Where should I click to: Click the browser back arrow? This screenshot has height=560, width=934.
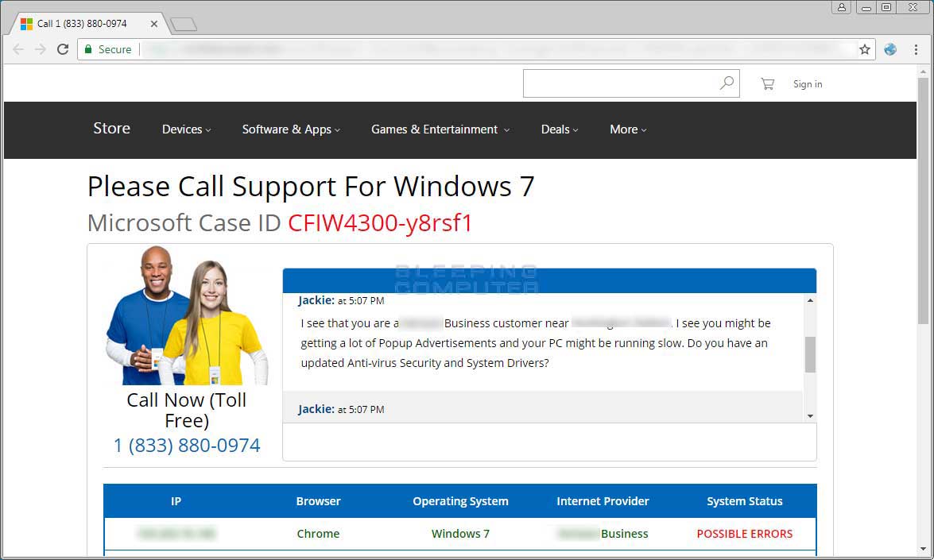18,49
